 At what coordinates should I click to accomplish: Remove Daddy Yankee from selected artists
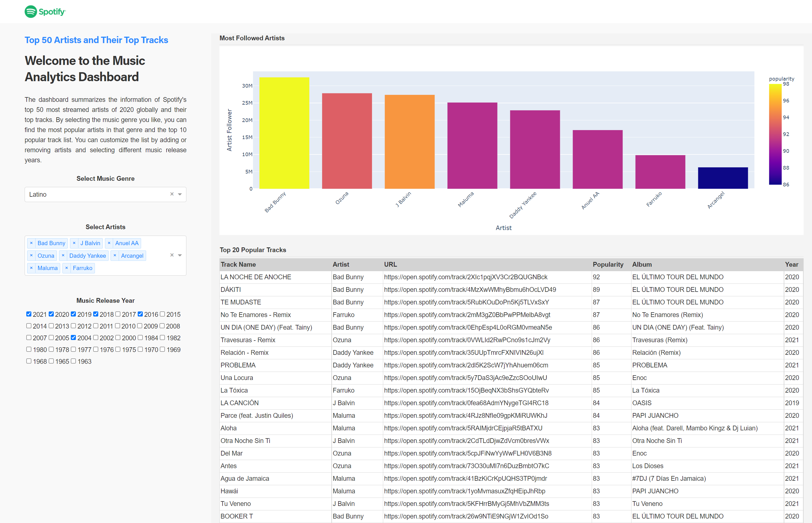pos(63,255)
